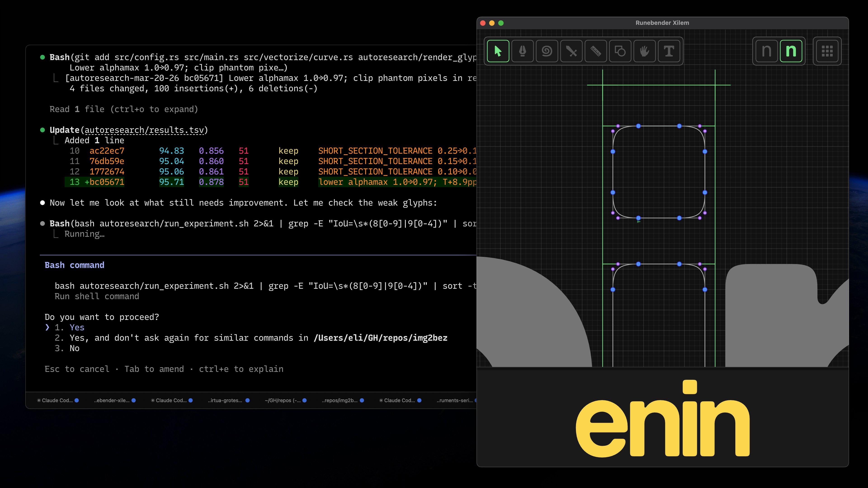The height and width of the screenshot is (488, 868).
Task: Select the spiral hyperbezier tool
Action: tap(547, 51)
